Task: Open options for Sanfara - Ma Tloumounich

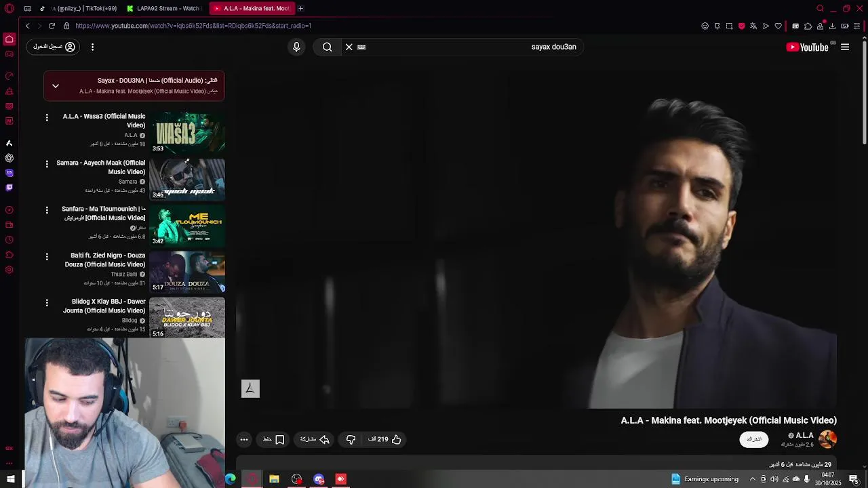Action: (x=47, y=209)
